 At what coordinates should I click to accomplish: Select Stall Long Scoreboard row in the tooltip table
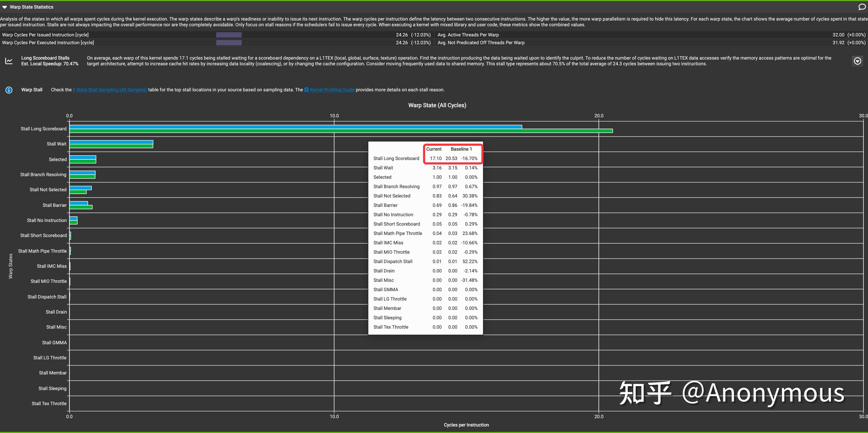[x=396, y=158]
